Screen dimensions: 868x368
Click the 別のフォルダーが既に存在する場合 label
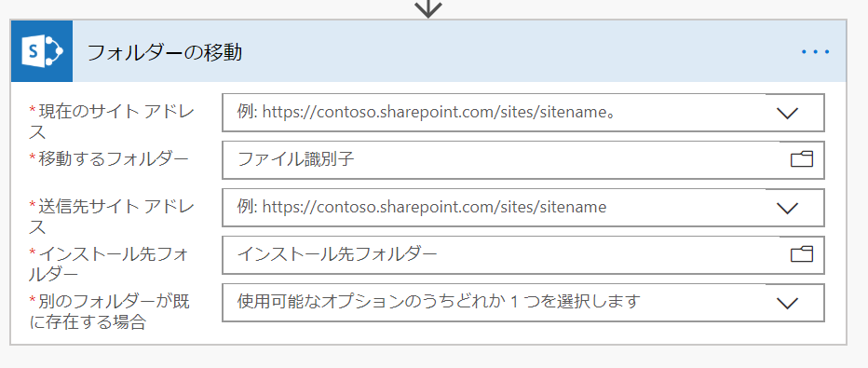110,312
